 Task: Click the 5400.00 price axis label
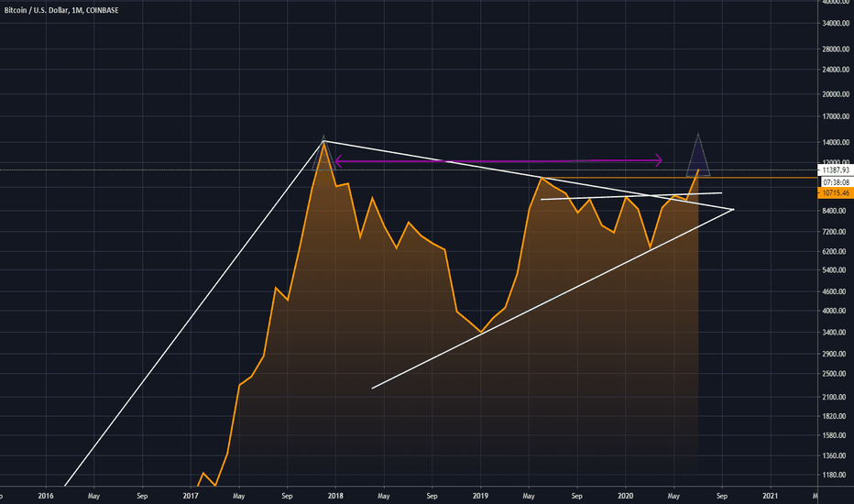click(835, 270)
